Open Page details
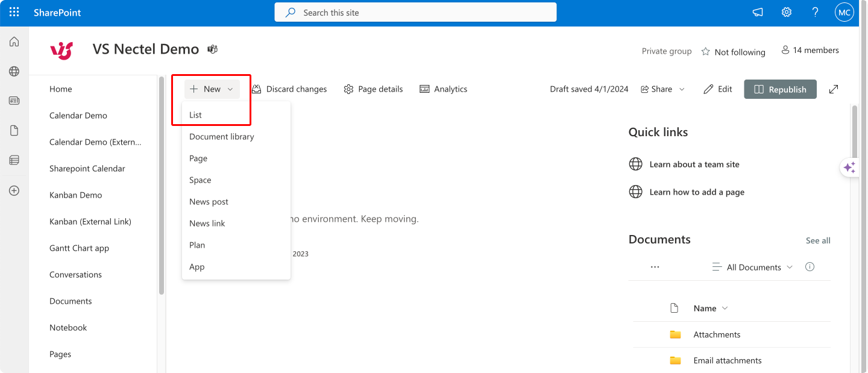Viewport: 868px width, 373px height. (373, 89)
